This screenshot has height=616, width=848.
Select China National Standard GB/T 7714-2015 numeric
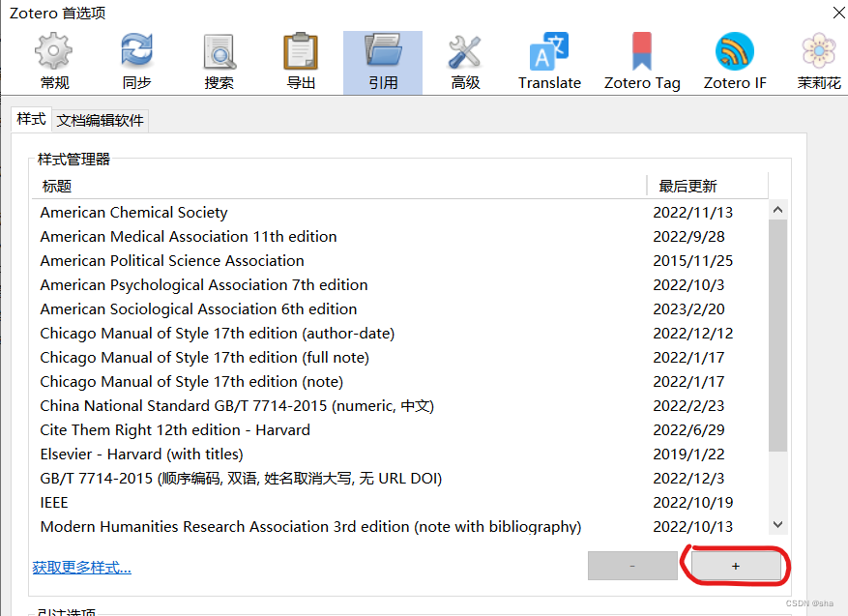400,405
